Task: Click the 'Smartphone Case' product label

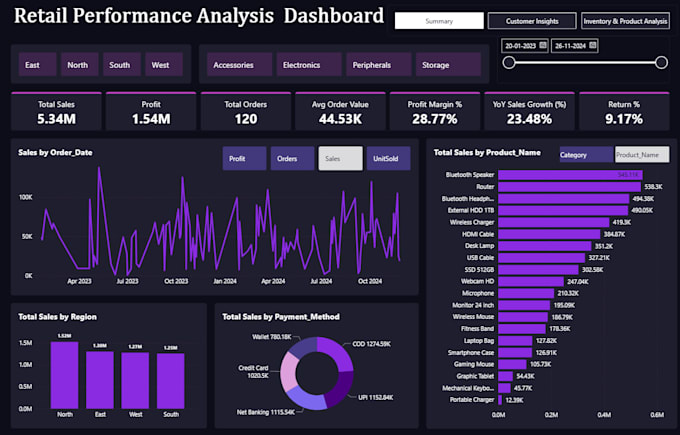Action: pyautogui.click(x=471, y=353)
